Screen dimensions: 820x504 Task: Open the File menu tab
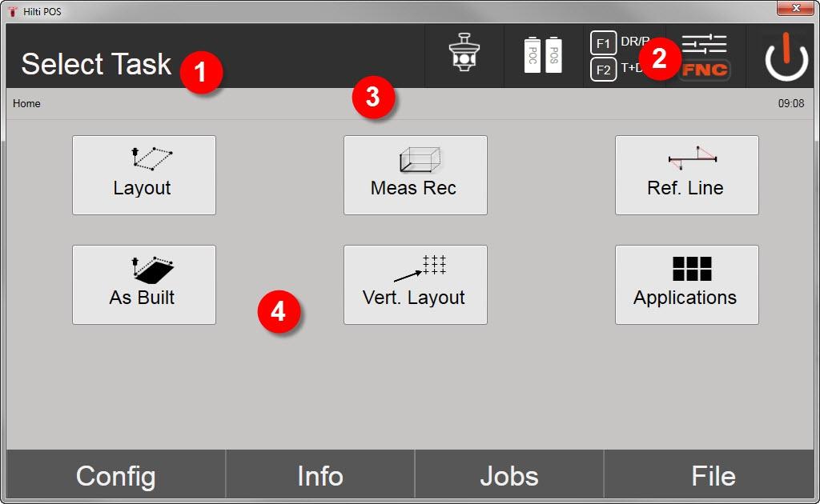713,475
